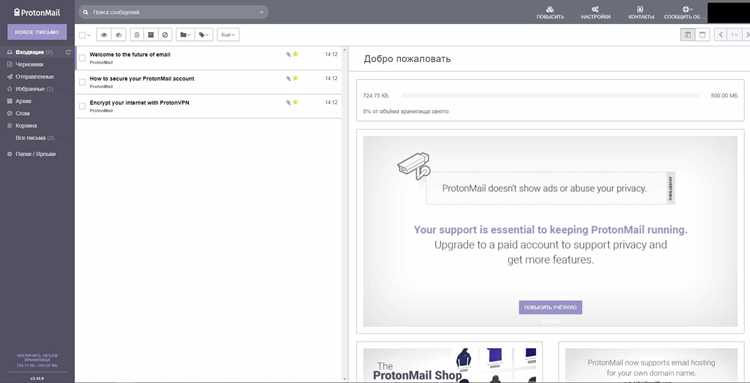Open the How to secure your ProtonMail account message
Screen dimensions: 750x383
coord(209,82)
